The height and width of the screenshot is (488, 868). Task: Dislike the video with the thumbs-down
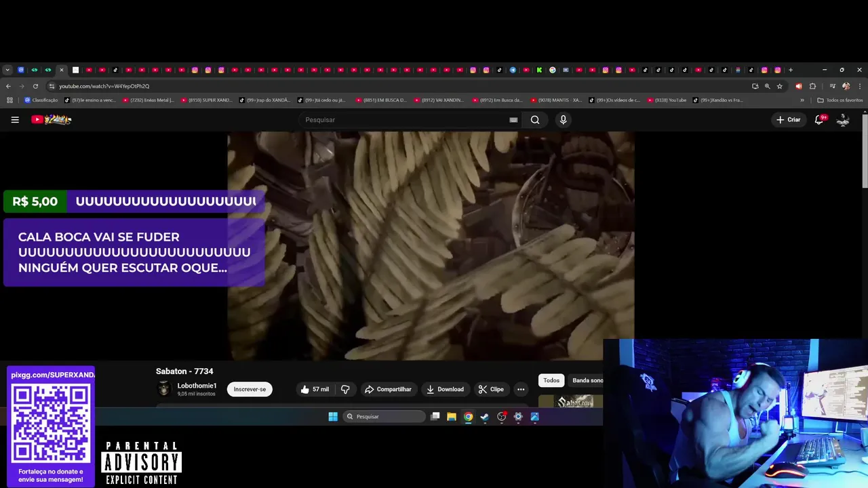coord(345,390)
